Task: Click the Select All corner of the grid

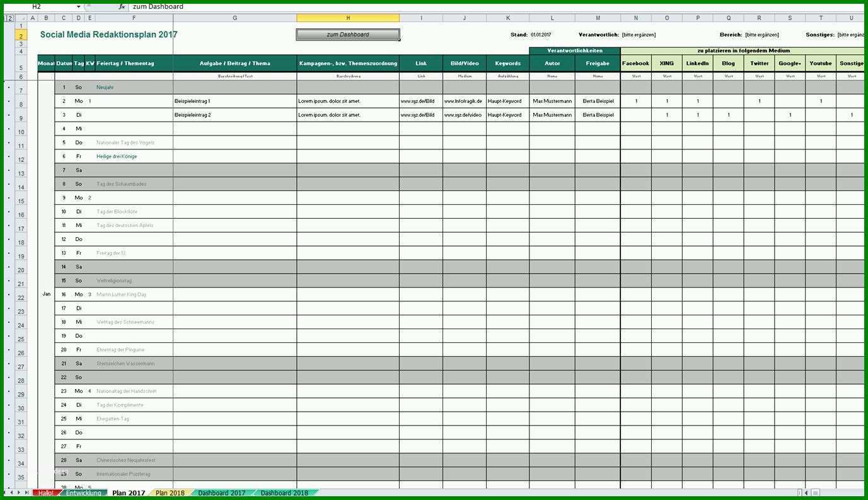Action: [21, 18]
